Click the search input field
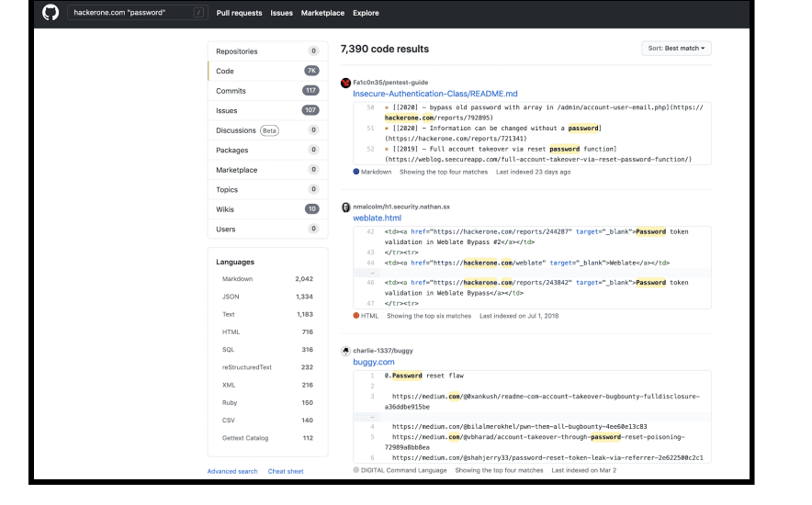This screenshot has height=505, width=812. (130, 13)
